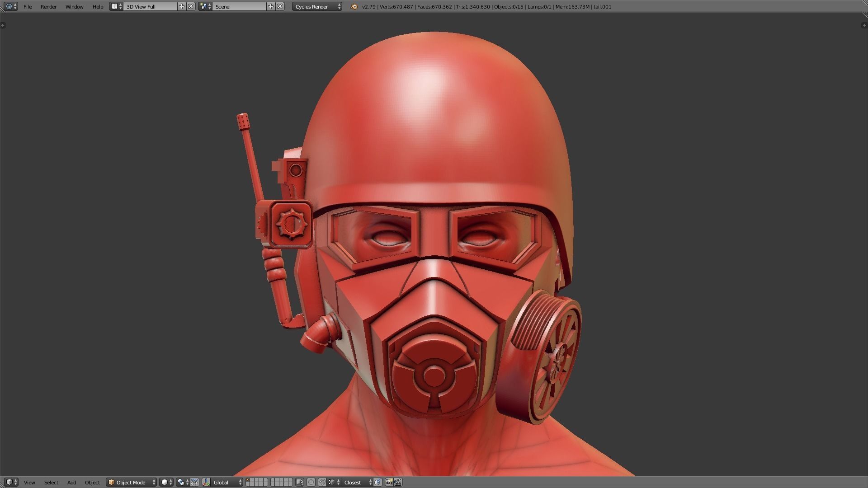Image resolution: width=868 pixels, height=488 pixels.
Task: Open the pivot point selector
Action: tap(183, 482)
